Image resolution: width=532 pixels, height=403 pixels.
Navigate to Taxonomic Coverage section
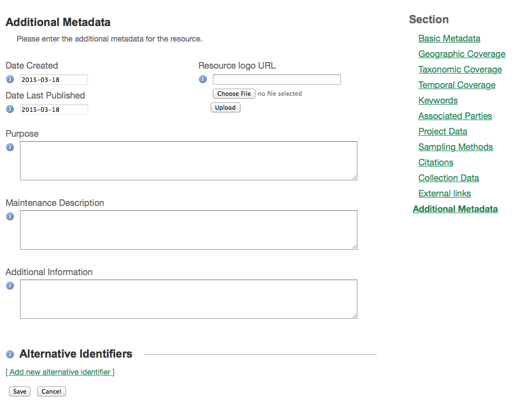[460, 69]
